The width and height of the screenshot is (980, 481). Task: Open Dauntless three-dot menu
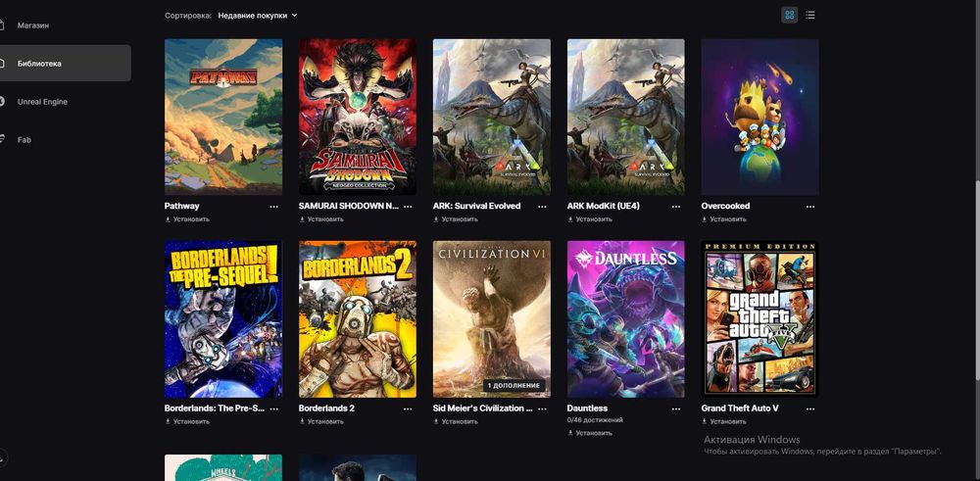click(x=676, y=409)
